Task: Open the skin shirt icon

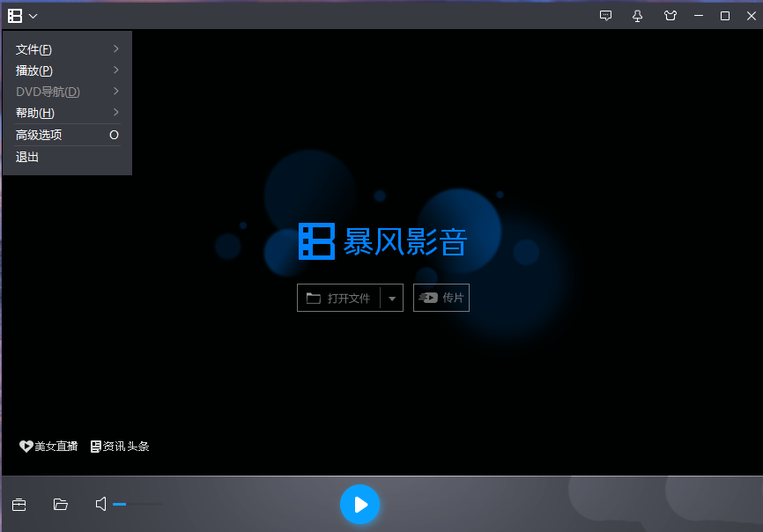Action: coord(670,16)
